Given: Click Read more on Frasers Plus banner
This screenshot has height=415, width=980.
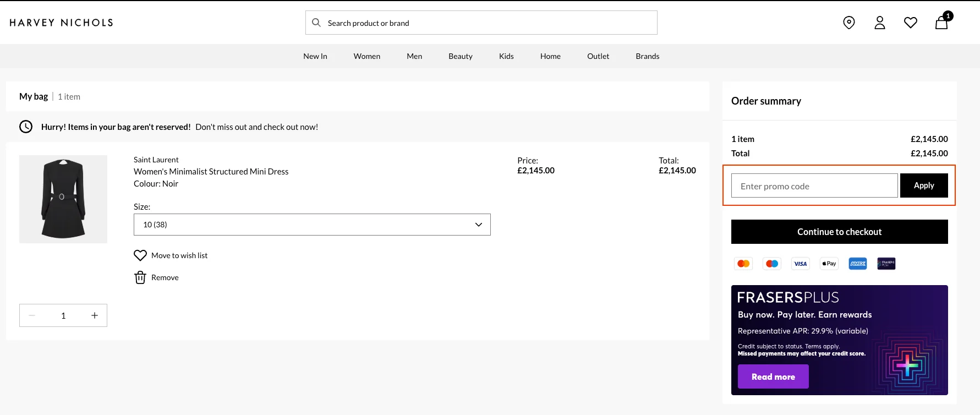Looking at the screenshot, I should 773,376.
